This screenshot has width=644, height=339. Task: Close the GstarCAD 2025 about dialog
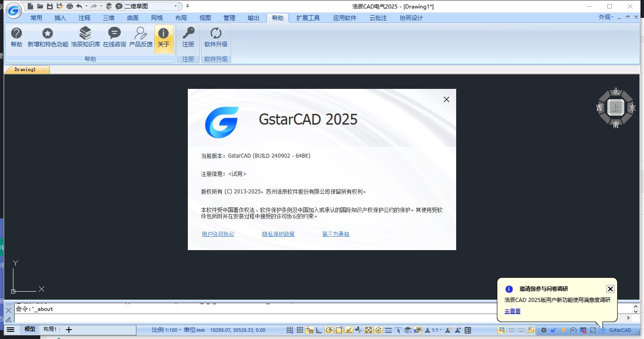(446, 100)
